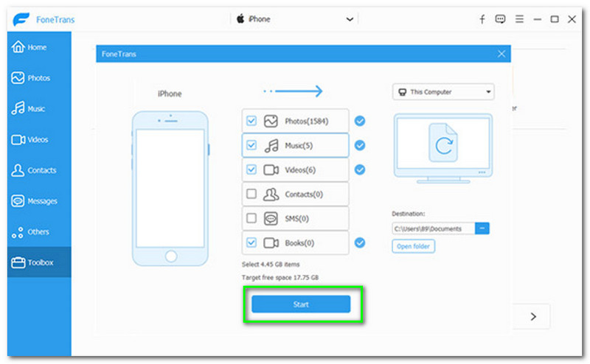Click the blue browse button beside destination
Image resolution: width=590 pixels, height=364 pixels.
482,228
